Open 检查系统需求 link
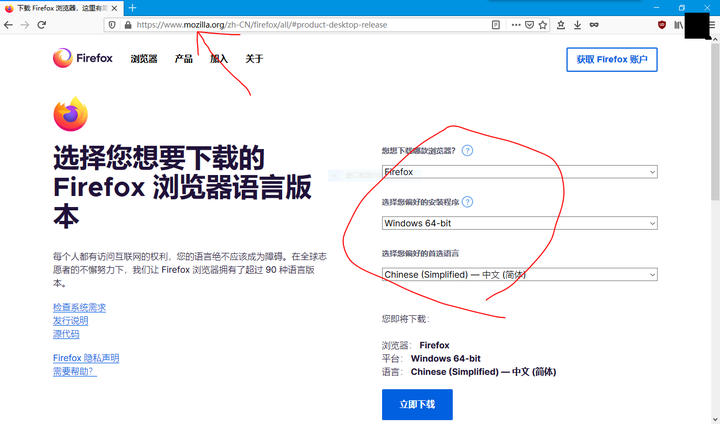Viewport: 720px width, 424px height. [79, 307]
